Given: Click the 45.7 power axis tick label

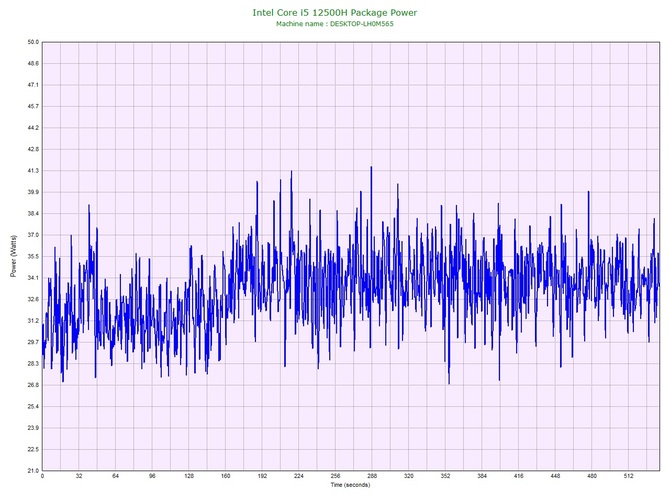Looking at the screenshot, I should coord(33,106).
